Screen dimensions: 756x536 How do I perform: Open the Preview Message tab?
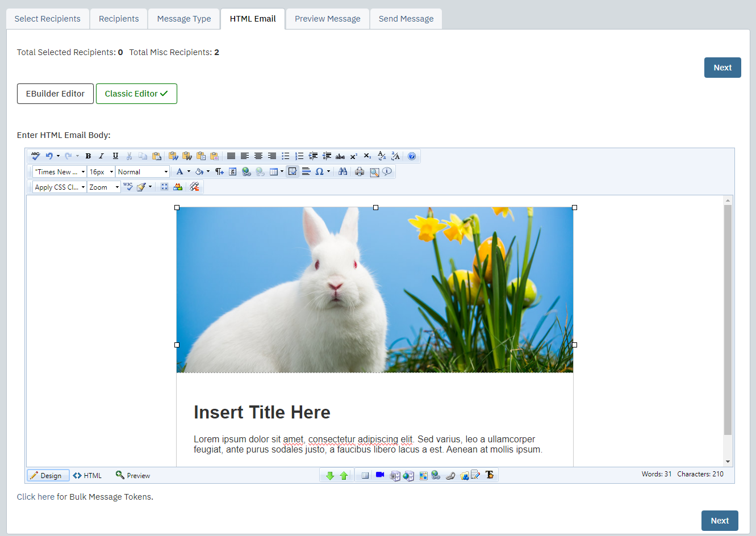click(328, 19)
